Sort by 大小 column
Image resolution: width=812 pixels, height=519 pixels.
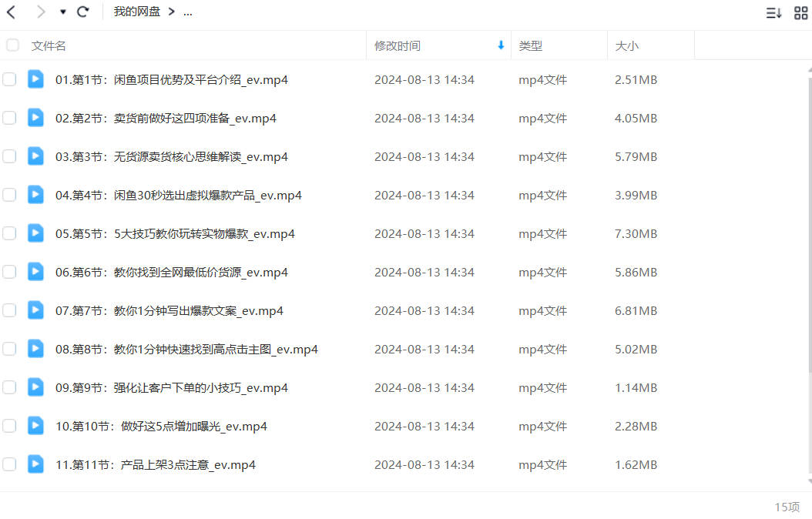(626, 46)
